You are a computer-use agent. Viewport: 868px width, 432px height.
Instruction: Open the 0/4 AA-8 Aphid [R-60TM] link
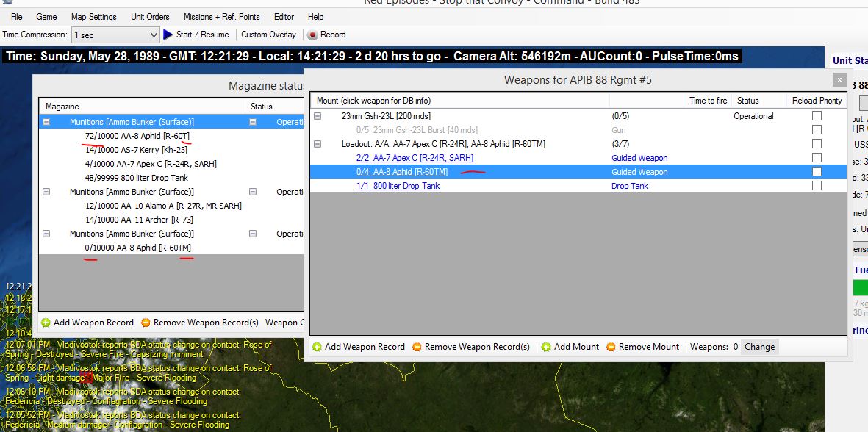402,172
